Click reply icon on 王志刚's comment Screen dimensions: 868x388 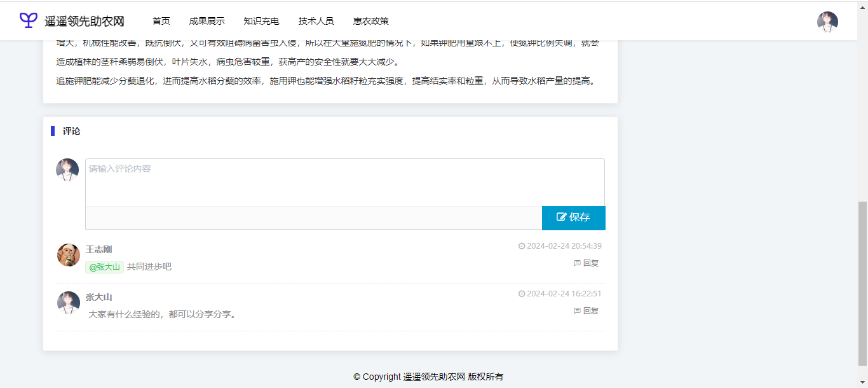(577, 263)
